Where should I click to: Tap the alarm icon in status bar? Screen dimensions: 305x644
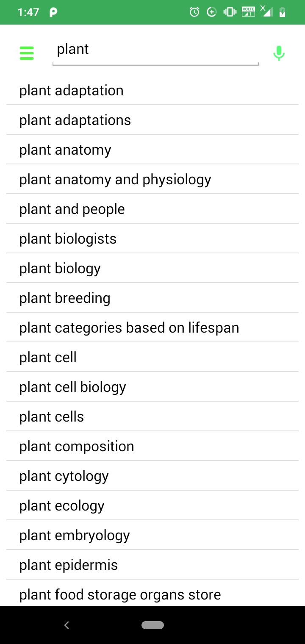click(x=194, y=12)
